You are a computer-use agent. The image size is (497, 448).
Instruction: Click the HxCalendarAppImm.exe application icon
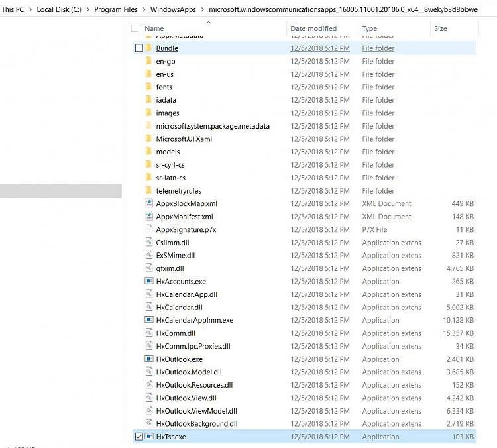149,320
